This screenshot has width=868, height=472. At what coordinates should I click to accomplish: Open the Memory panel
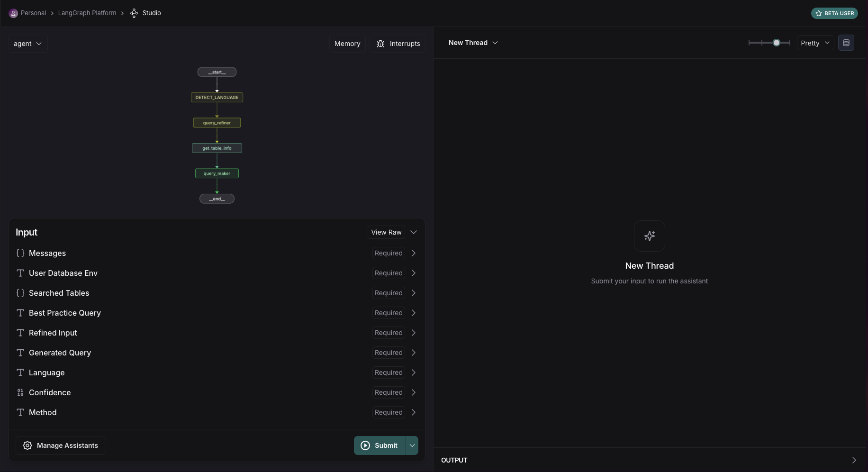(x=347, y=44)
